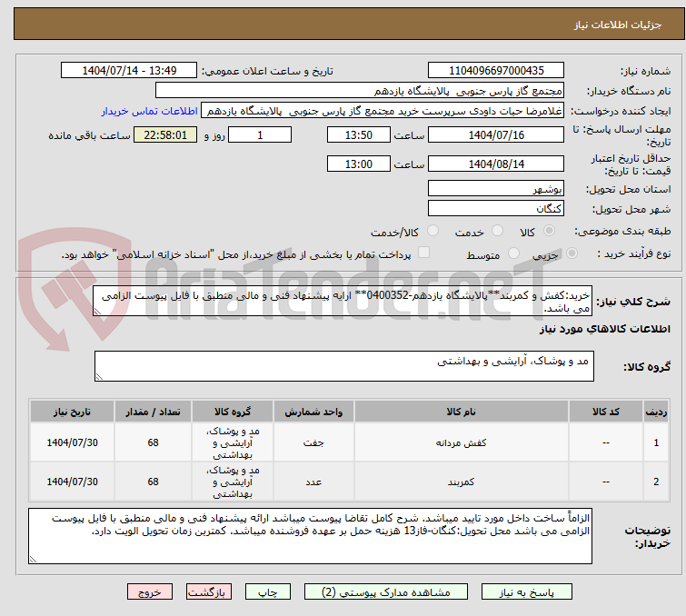Click the 'اطلاعات کالاهای مورد نیاز' heading

pos(604,329)
